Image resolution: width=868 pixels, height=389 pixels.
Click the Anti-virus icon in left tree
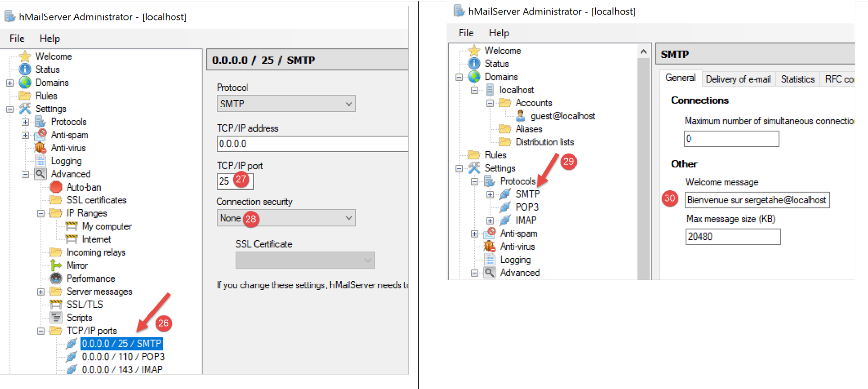[40, 148]
